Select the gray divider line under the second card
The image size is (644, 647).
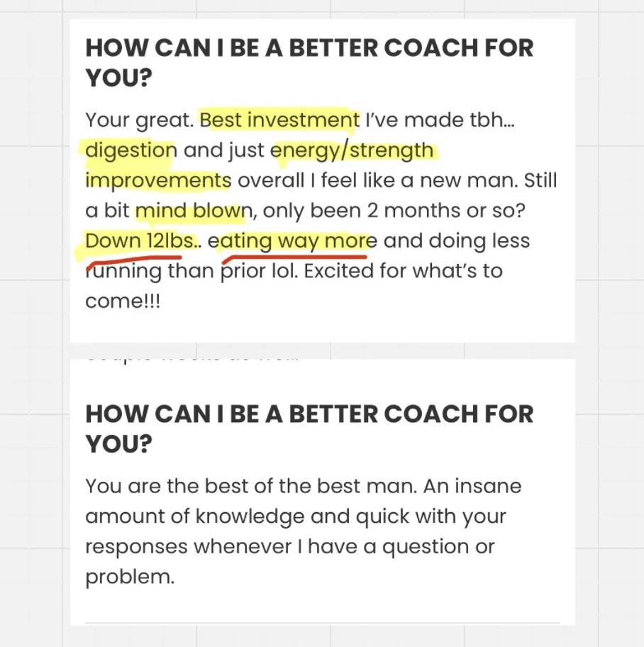(x=323, y=623)
